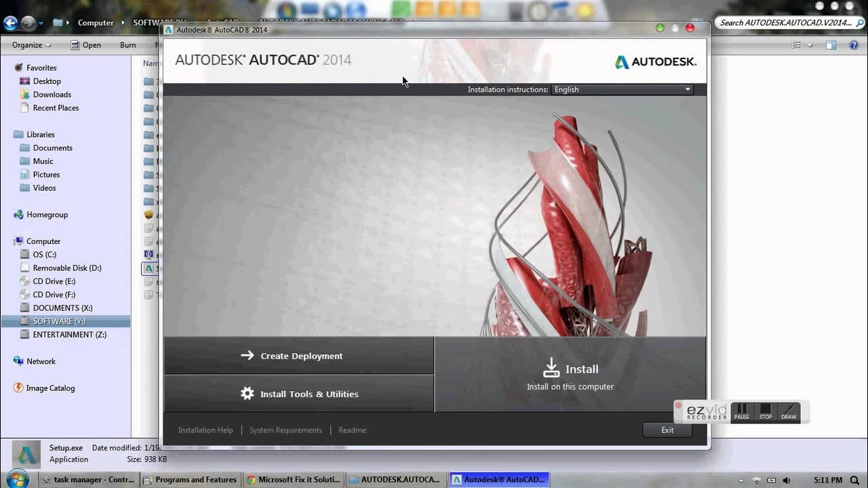Screen dimensions: 868x488
Task: Open the DOCUMENTS (X:) drive
Action: (63, 308)
